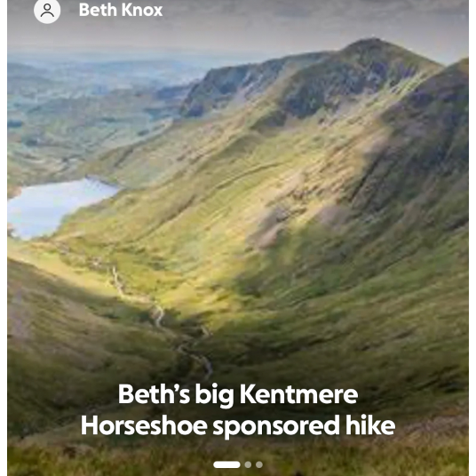Click the word "big" in the heading
Screen dimensions: 476x476
[x=214, y=396]
